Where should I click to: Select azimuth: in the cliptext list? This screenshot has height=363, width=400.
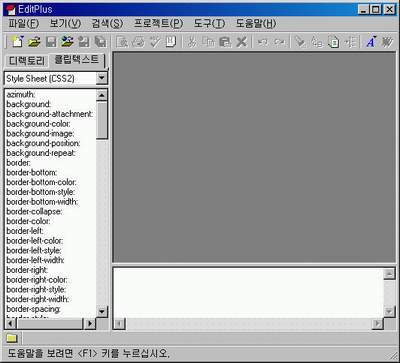pos(20,95)
